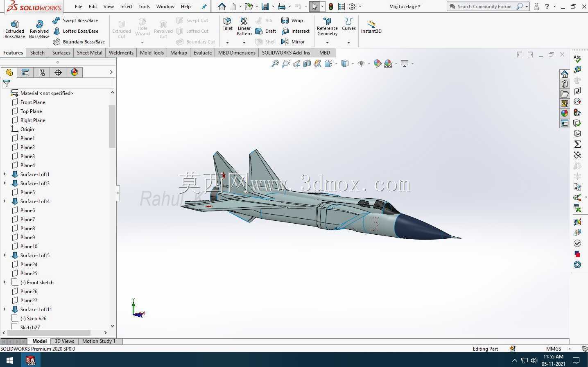Switch to the Sketch tab

37,53
